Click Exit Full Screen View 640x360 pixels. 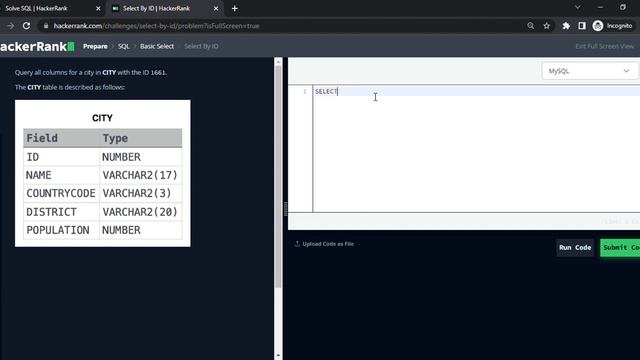point(604,46)
